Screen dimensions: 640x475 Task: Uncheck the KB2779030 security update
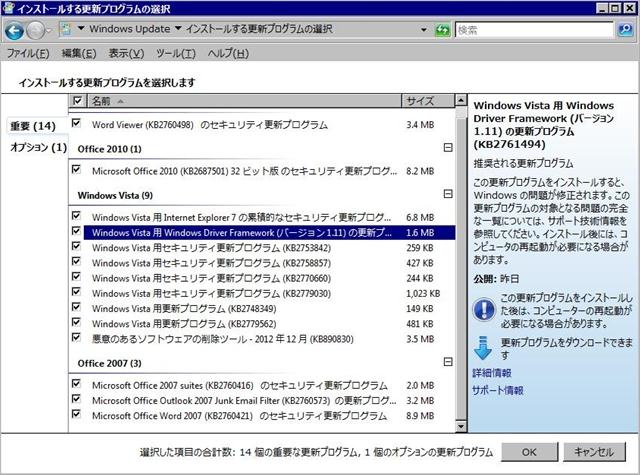click(76, 291)
